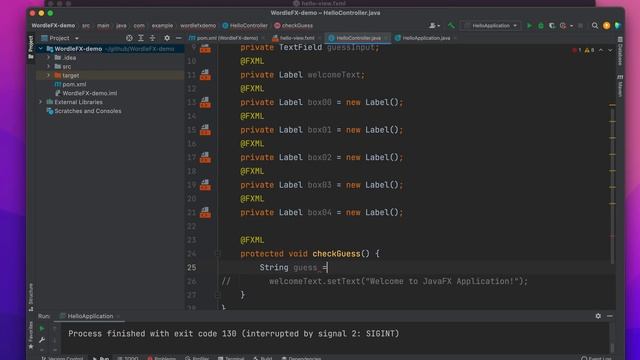Rerun HelloApplication in the Run panel
This screenshot has width=640, height=360.
[x=42, y=328]
